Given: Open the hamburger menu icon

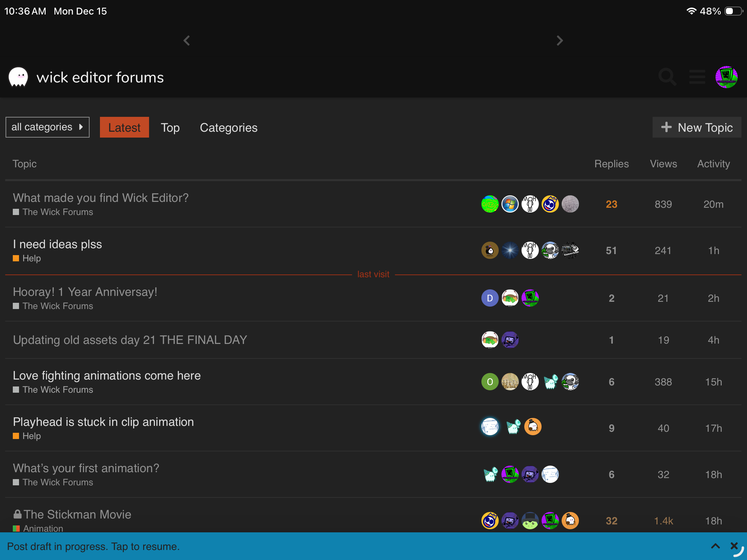Looking at the screenshot, I should pos(697,77).
